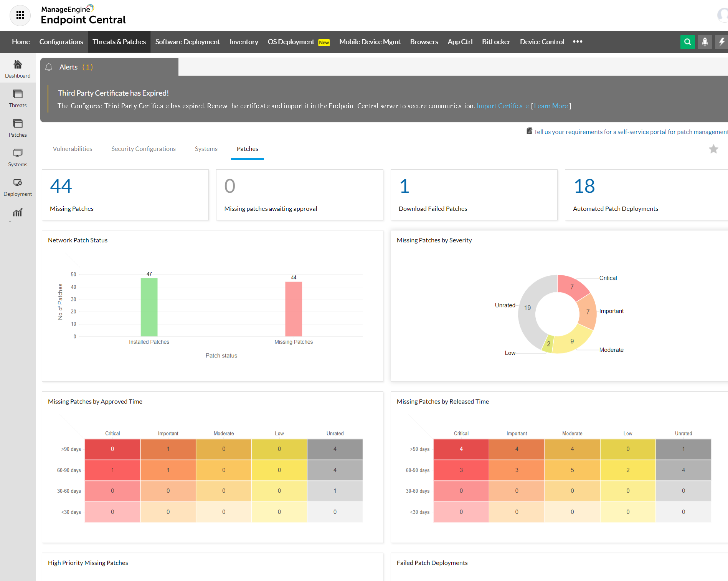
Task: Click Approved Time 60-90 days Critical cell
Action: click(112, 470)
